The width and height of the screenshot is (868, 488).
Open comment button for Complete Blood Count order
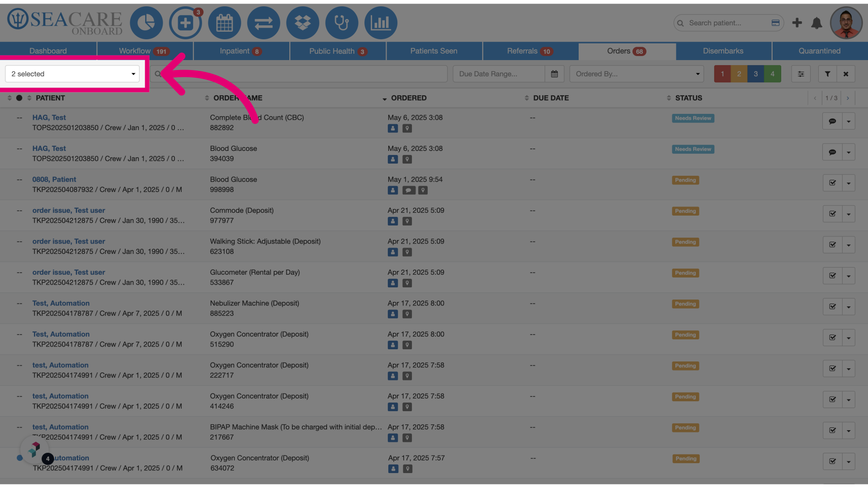point(832,121)
